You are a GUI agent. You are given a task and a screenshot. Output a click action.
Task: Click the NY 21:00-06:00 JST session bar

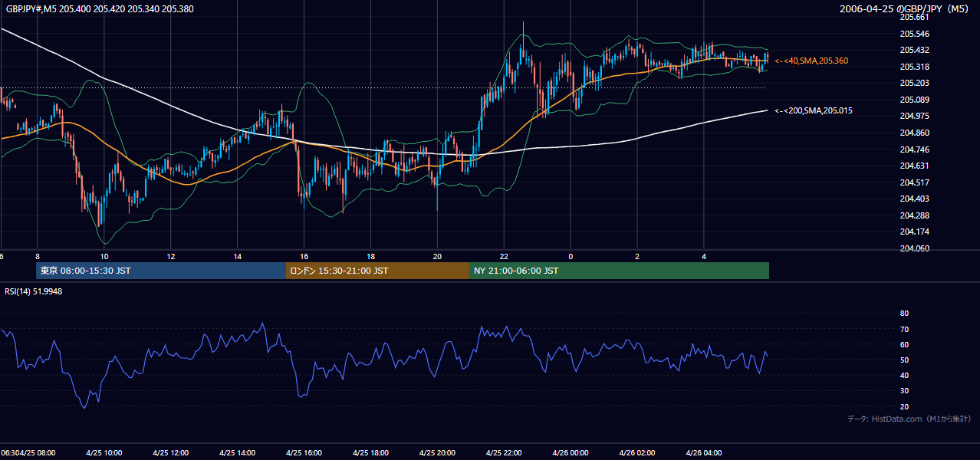pyautogui.click(x=619, y=271)
